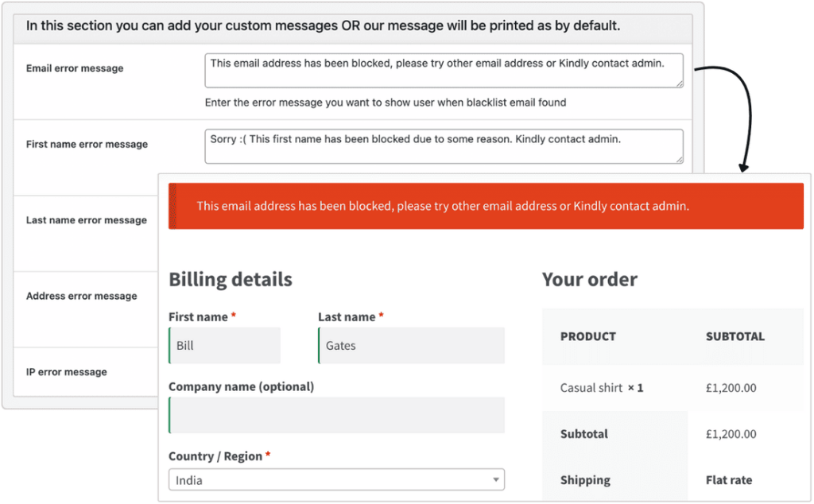Click the red blocked email error banner
Viewport: 814px width, 504px height.
click(x=486, y=206)
